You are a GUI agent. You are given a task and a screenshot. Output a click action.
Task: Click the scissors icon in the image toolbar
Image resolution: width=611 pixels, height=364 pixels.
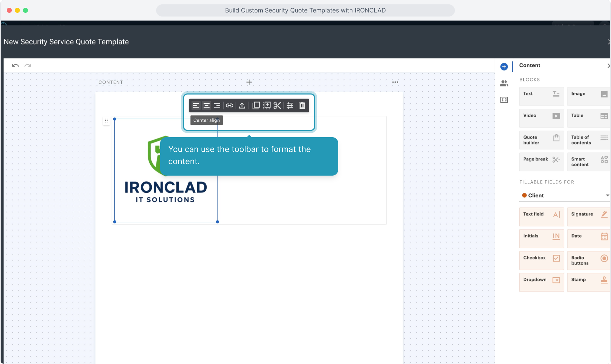coord(278,106)
